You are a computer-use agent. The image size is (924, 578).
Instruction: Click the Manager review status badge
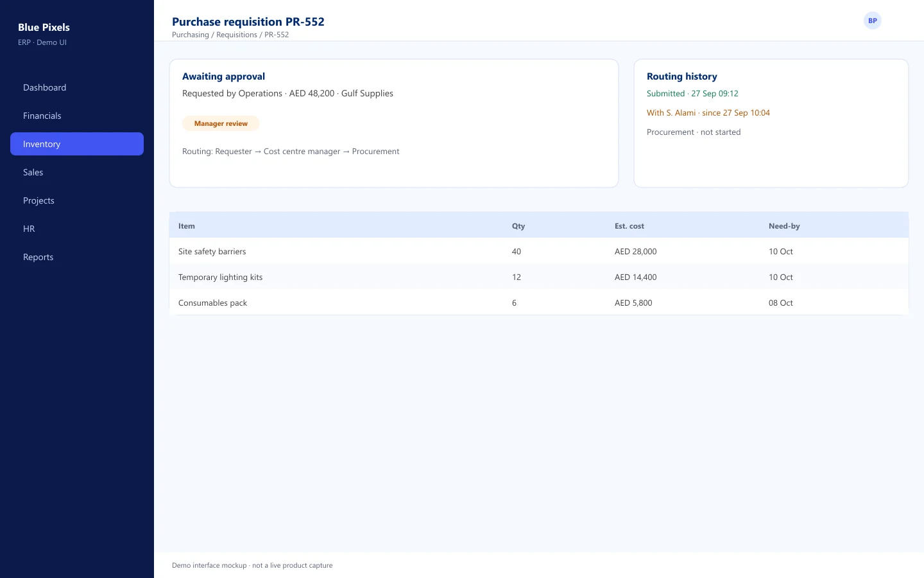click(221, 123)
